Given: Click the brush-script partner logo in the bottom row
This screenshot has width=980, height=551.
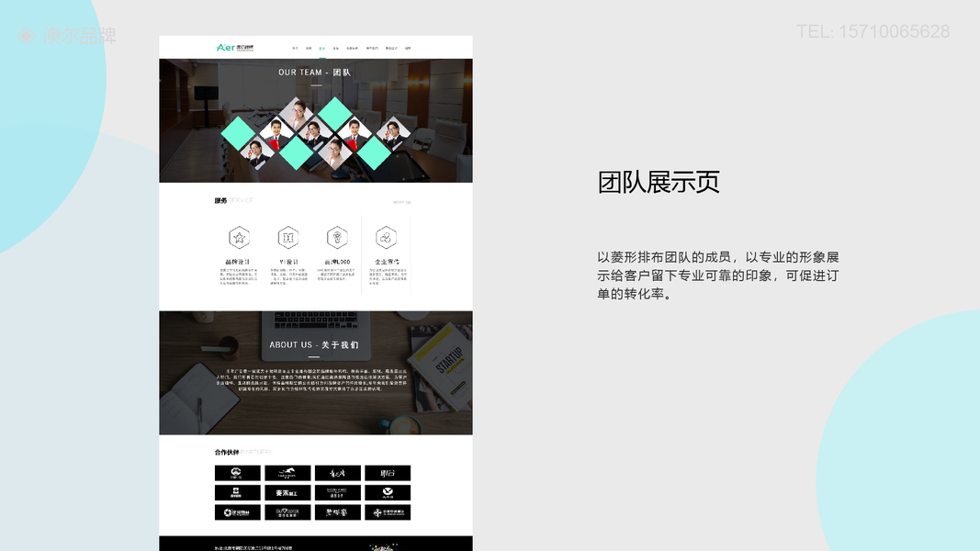Looking at the screenshot, I should 337,512.
